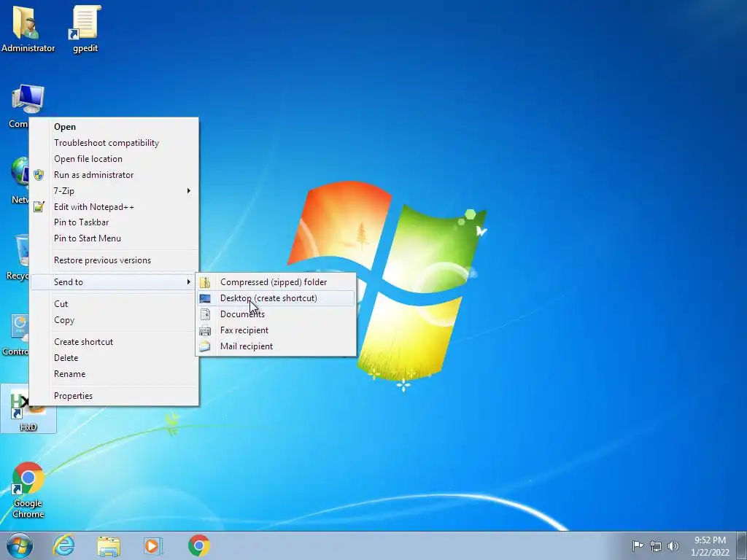Viewport: 747px width, 560px height.
Task: Click the desktop monitor icon in the Send to submenu
Action: (205, 298)
